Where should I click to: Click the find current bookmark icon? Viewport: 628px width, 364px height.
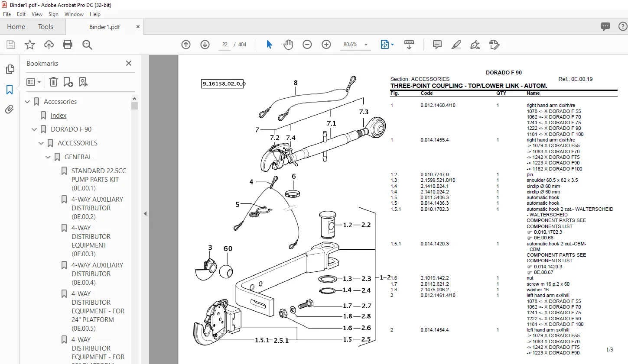coord(83,82)
